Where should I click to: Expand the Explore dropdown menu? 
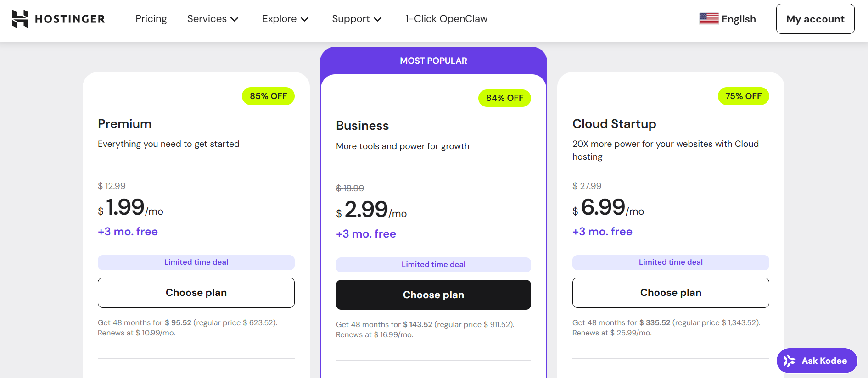285,19
